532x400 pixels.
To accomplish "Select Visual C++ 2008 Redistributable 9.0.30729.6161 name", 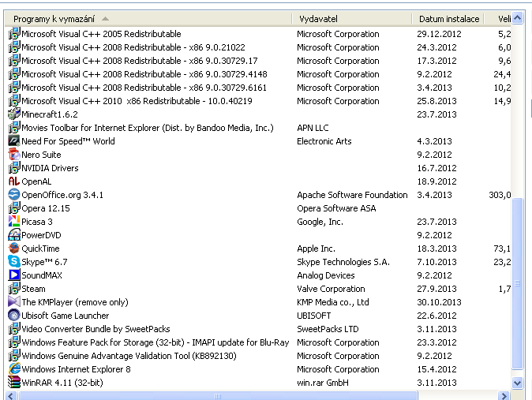I will click(144, 88).
